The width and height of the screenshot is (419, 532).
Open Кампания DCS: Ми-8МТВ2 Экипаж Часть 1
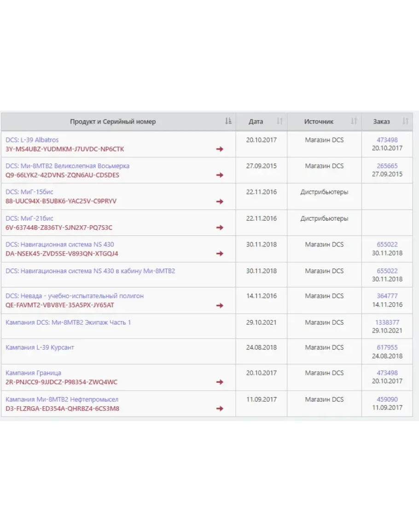click(68, 322)
